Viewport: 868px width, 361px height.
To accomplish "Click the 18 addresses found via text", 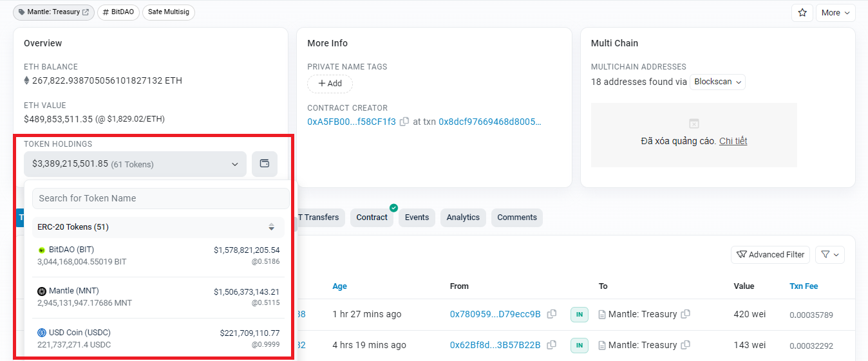I will (x=639, y=82).
